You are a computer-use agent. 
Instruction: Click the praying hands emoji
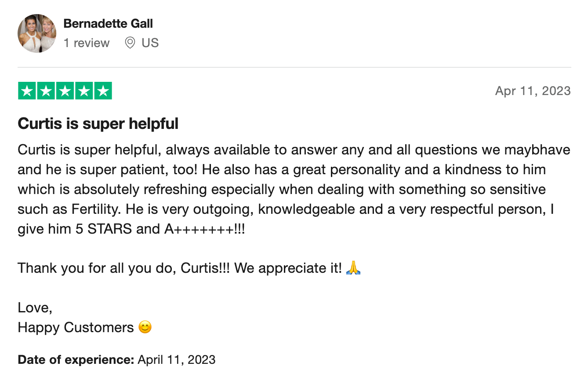pos(353,267)
